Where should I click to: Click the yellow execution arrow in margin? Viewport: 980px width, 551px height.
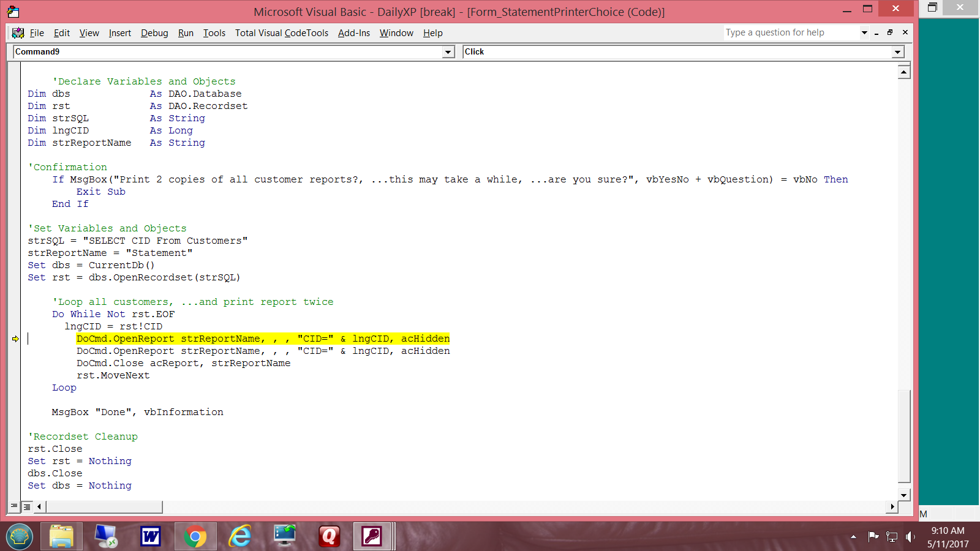[15, 339]
